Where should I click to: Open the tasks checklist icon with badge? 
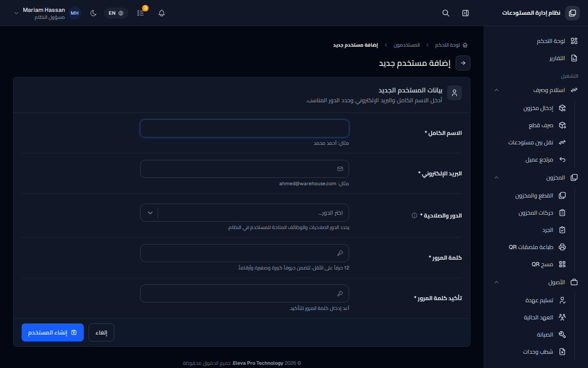[140, 13]
